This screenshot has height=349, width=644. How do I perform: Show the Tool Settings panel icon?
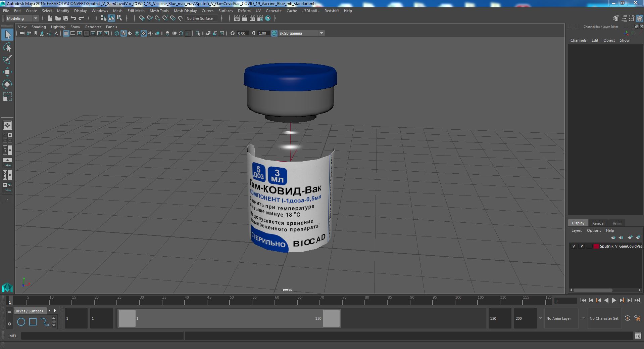[x=632, y=18]
